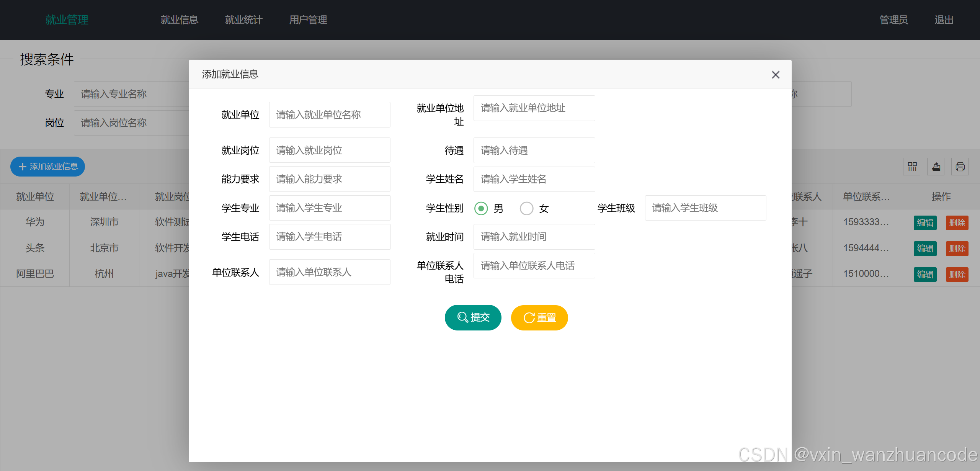
Task: Focus the 就业时间 input field
Action: 534,237
